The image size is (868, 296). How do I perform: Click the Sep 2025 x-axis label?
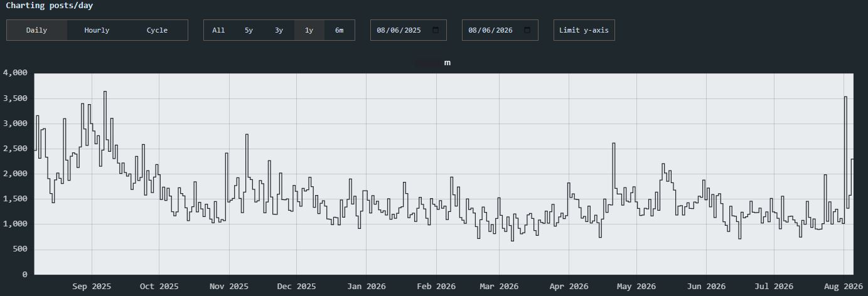coord(92,287)
